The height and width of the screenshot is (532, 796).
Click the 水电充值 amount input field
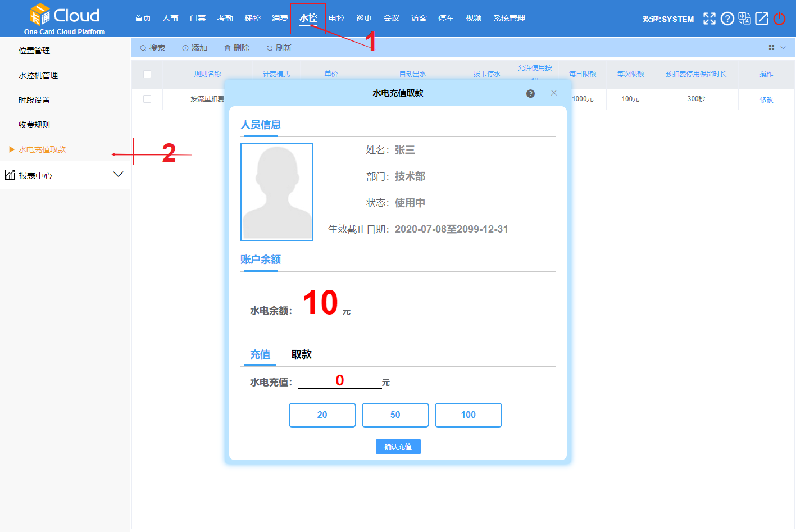tap(339, 381)
